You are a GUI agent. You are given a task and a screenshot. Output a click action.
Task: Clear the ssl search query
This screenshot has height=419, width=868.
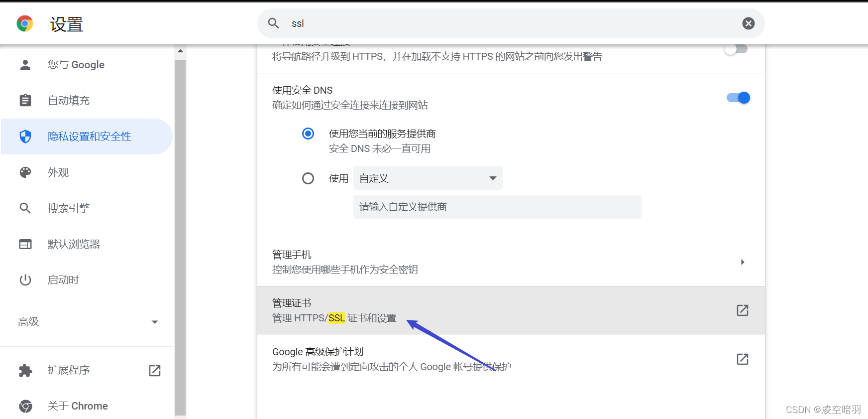(x=748, y=23)
